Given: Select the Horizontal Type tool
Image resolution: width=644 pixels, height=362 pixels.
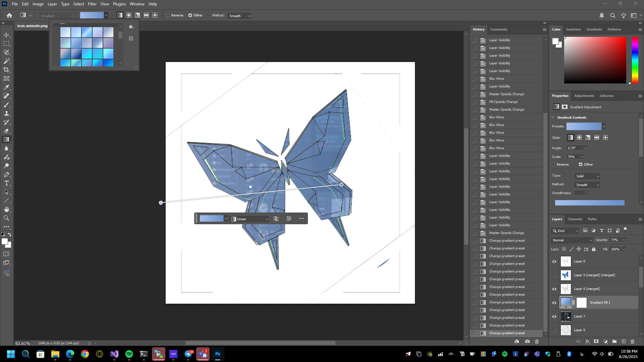Looking at the screenshot, I should (6, 183).
